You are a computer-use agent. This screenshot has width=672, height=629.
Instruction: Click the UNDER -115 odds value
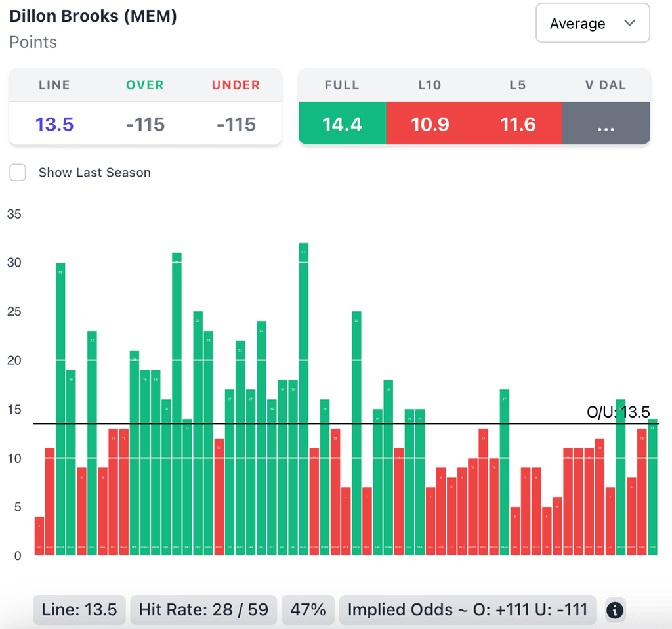pos(236,124)
